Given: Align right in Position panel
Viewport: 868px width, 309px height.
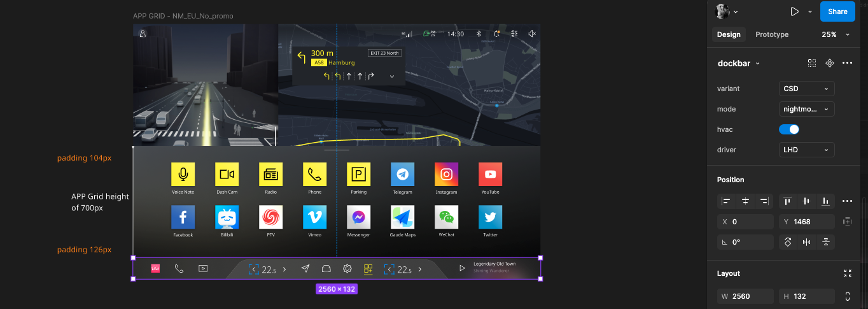Looking at the screenshot, I should 764,201.
